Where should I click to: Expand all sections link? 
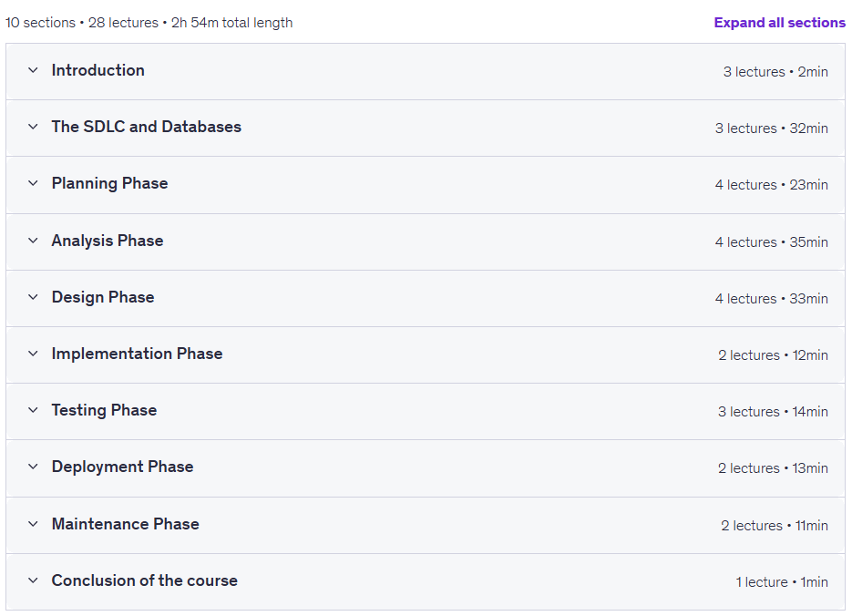pos(779,22)
